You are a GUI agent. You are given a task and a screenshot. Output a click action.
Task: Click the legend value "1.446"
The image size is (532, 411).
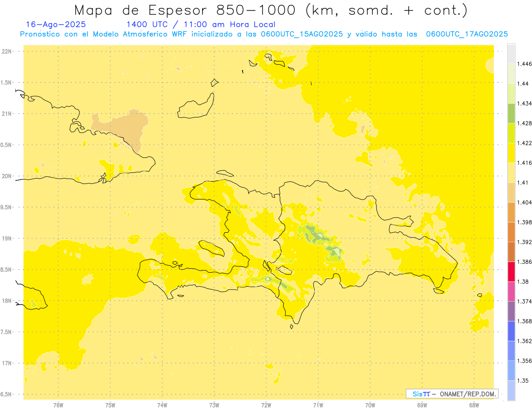pos(525,64)
